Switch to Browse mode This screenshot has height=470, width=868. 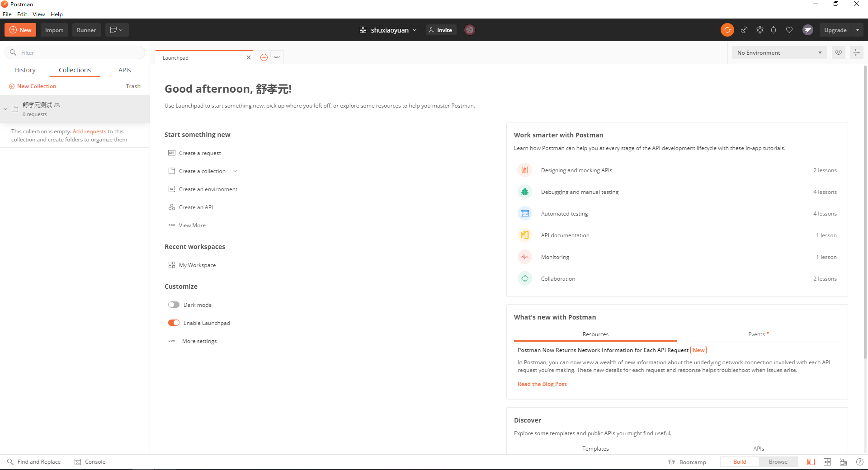(778, 462)
